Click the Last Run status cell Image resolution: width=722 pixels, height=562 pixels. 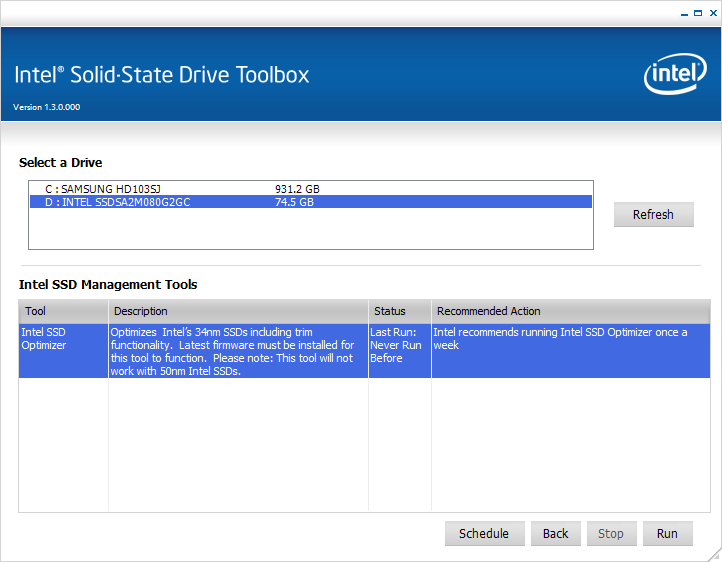[400, 351]
